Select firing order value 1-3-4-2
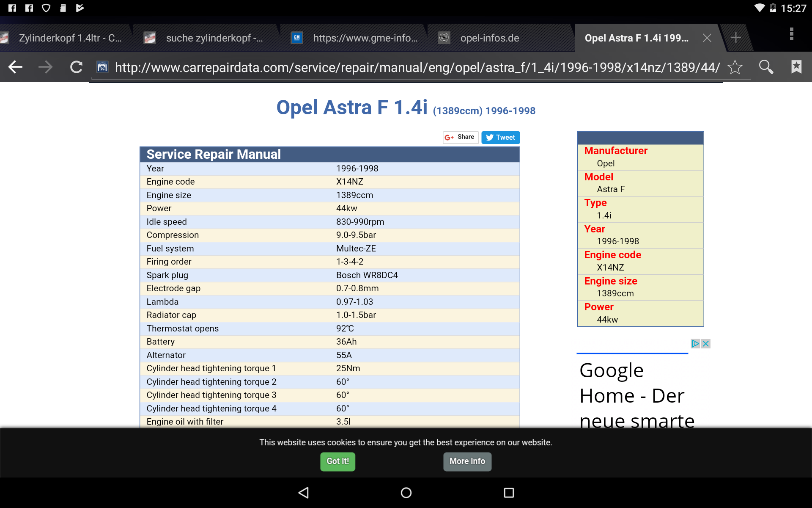The height and width of the screenshot is (508, 812). pos(350,262)
